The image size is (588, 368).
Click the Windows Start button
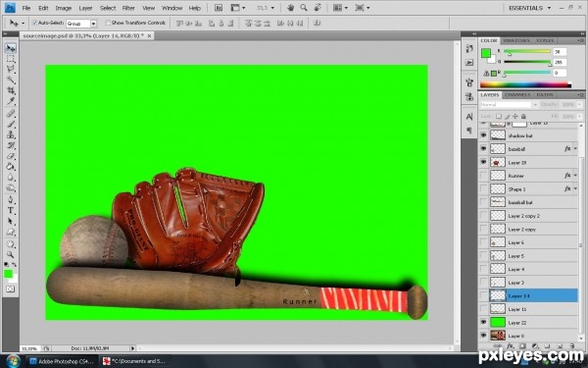[13, 361]
